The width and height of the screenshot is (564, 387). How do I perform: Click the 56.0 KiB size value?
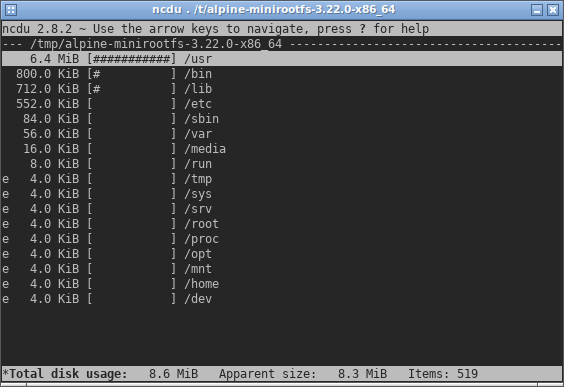pos(51,134)
